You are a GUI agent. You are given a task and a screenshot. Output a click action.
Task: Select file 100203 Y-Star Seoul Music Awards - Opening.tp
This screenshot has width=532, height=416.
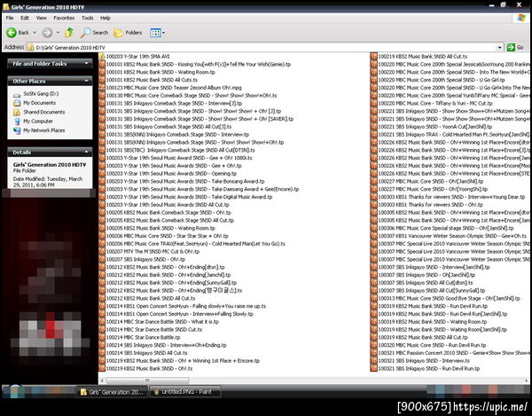(x=168, y=173)
